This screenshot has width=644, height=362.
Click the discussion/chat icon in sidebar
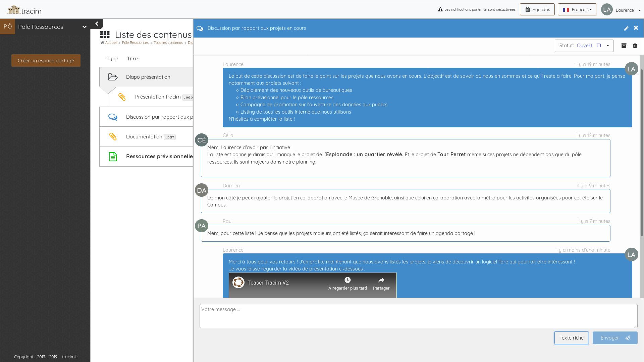[113, 117]
